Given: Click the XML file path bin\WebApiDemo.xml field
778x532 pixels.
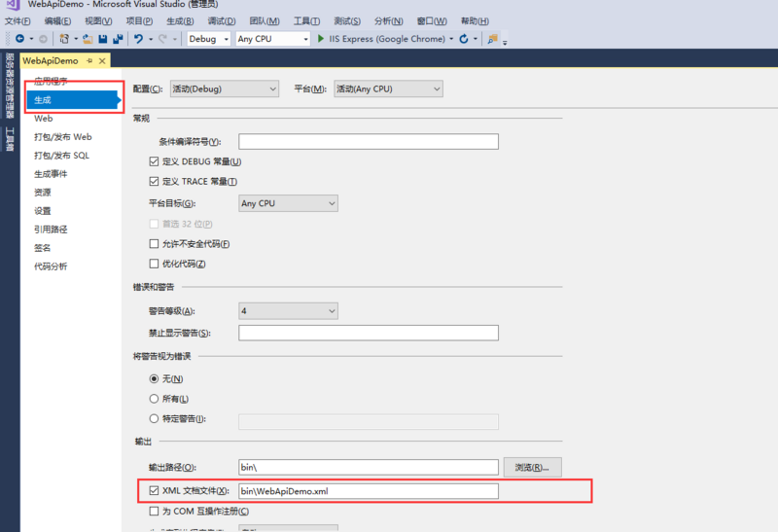Looking at the screenshot, I should tap(369, 491).
